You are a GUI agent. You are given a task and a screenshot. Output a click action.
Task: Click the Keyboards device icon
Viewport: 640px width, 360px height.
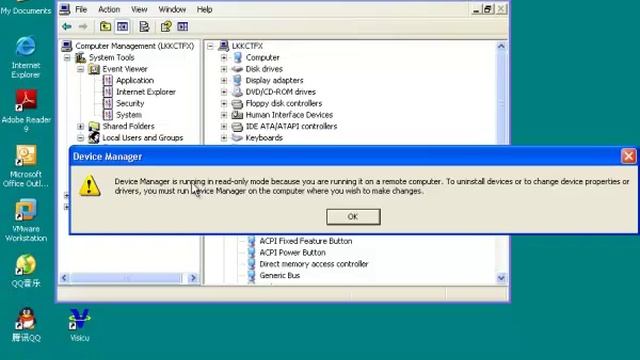coord(237,138)
